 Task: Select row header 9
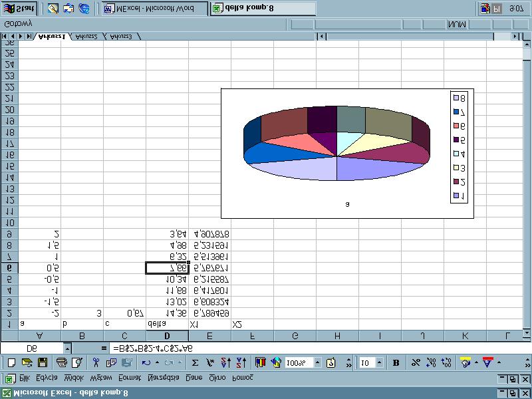tap(9, 234)
